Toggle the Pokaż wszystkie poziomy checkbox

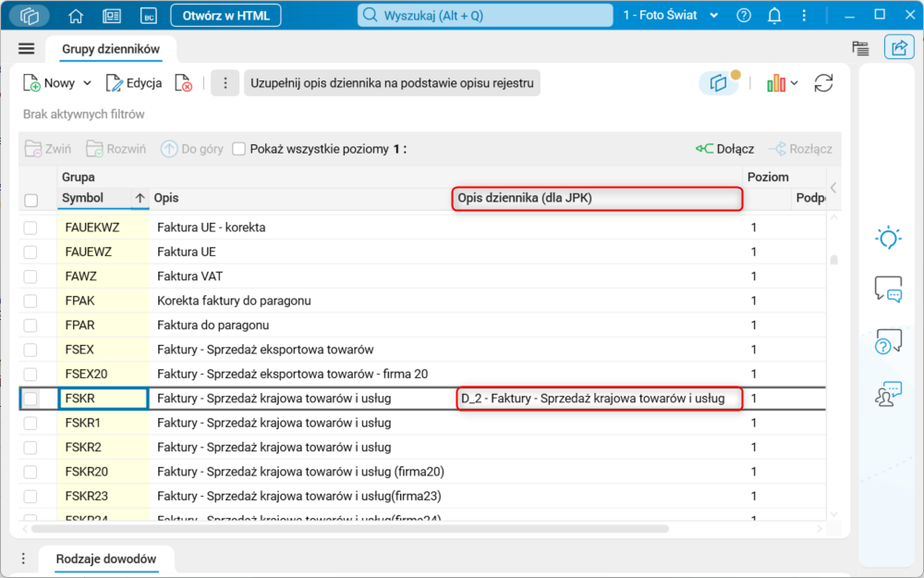pos(238,149)
